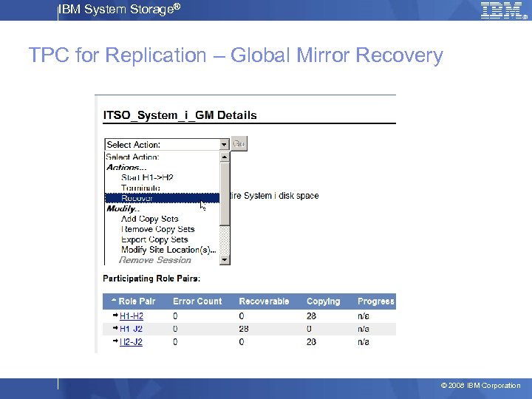
Task: Choose Export Copy Sets option
Action: [154, 239]
